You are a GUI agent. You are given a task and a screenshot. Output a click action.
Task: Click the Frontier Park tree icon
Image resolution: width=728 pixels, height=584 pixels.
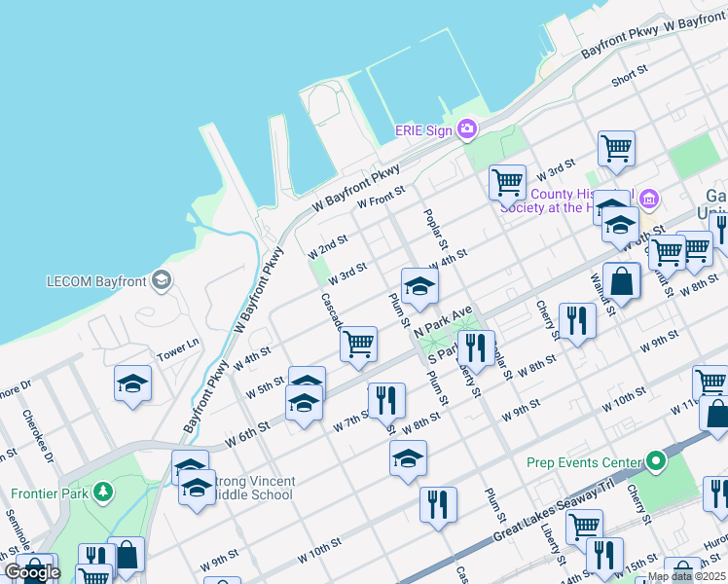[x=99, y=494]
